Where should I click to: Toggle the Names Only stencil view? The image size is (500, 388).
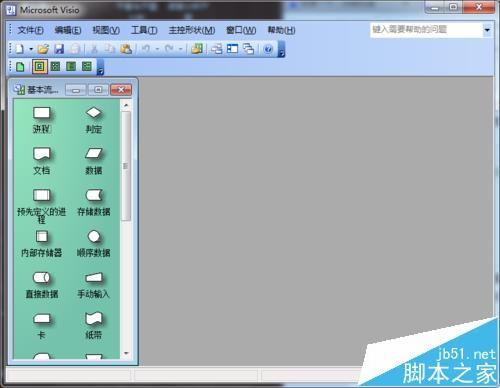pos(71,67)
